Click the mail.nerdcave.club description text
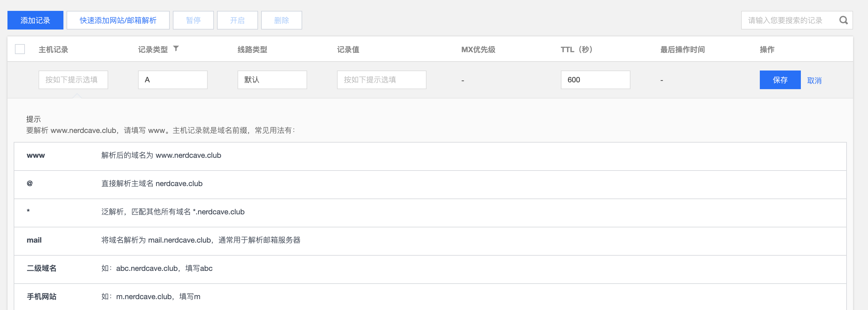This screenshot has height=310, width=868. point(201,240)
